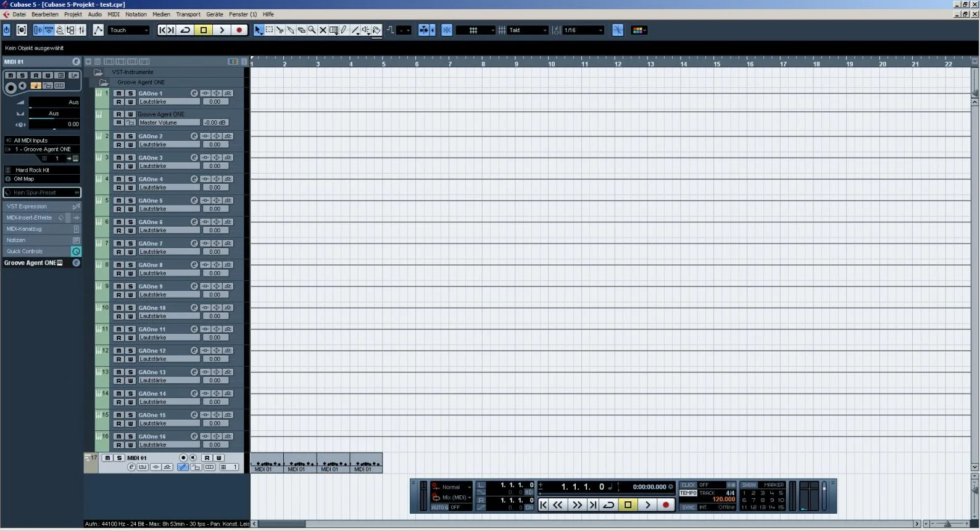This screenshot has width=980, height=531.
Task: Open the Quick Controls inspector section
Action: [x=25, y=251]
